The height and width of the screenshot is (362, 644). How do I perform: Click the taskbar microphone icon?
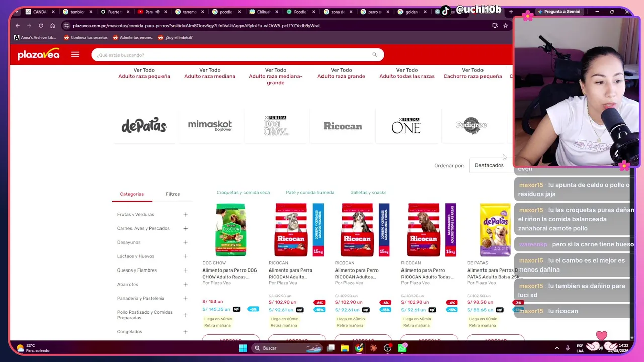click(x=568, y=348)
